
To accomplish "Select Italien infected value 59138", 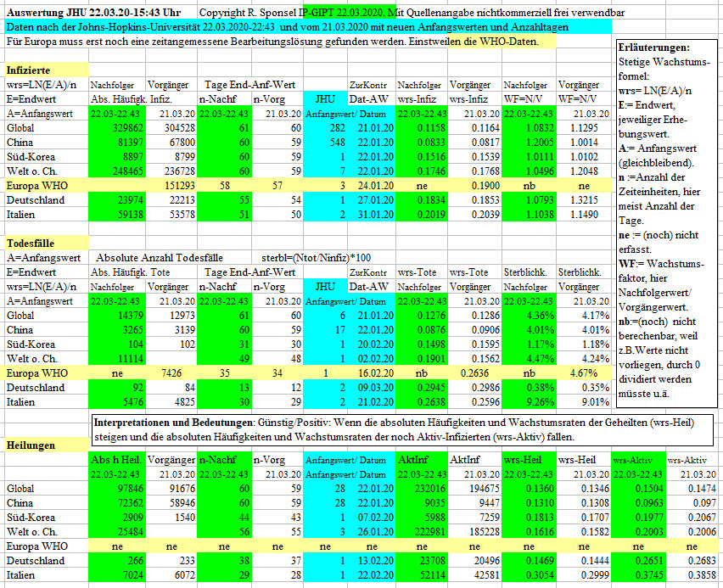I will (x=118, y=215).
